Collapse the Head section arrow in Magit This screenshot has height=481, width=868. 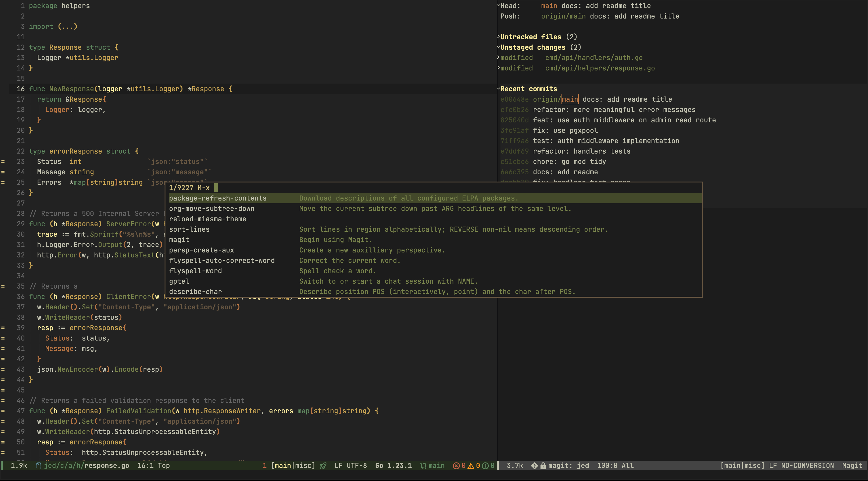click(x=499, y=5)
